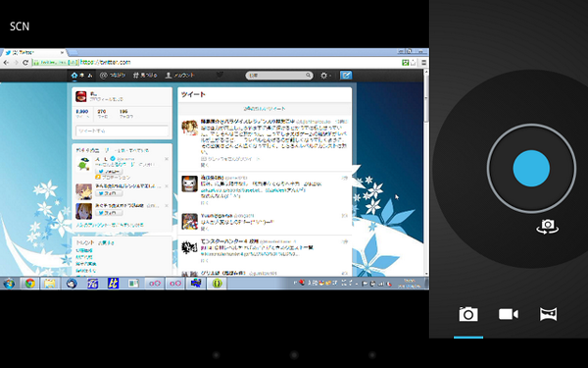Viewport: 588px width, 368px height.
Task: Click avatar of the second timeline tweet
Action: [x=190, y=184]
